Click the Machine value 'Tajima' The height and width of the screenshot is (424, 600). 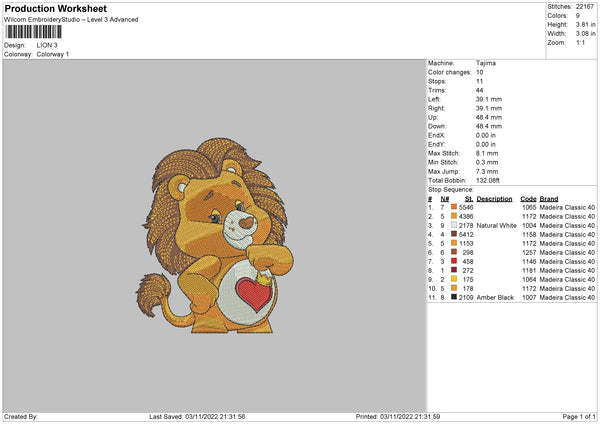tap(486, 63)
